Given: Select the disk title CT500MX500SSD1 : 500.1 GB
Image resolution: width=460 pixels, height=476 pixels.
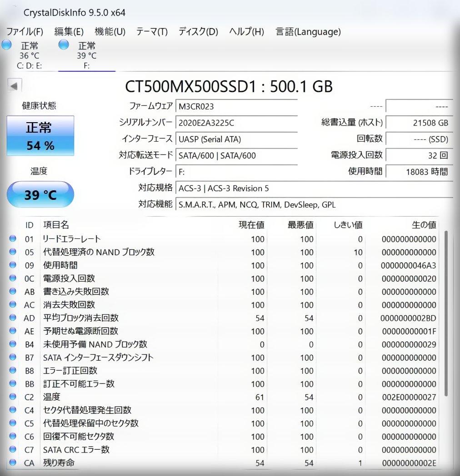Looking at the screenshot, I should click(x=229, y=86).
